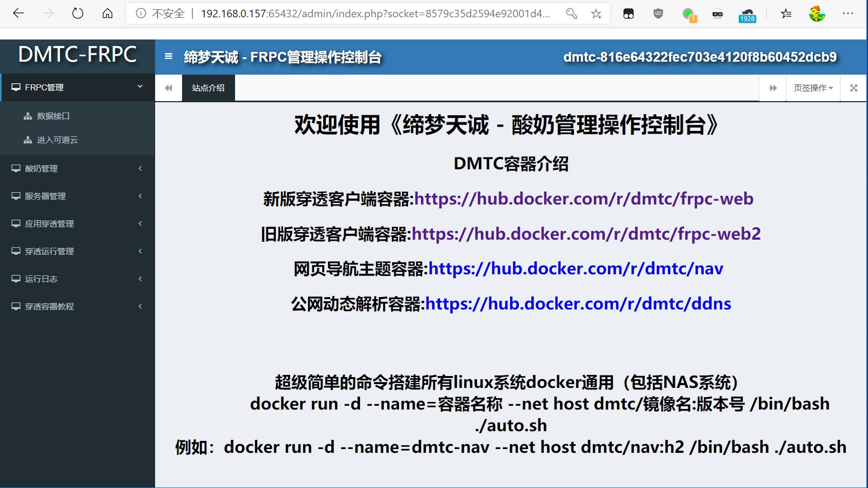868x488 pixels.
Task: Click the monitor icon beside 酸奶管理
Action: [x=16, y=168]
